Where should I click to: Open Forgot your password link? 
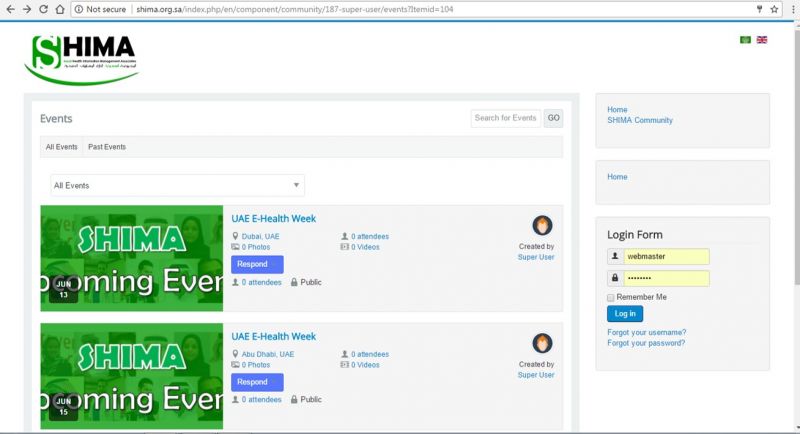(x=646, y=343)
